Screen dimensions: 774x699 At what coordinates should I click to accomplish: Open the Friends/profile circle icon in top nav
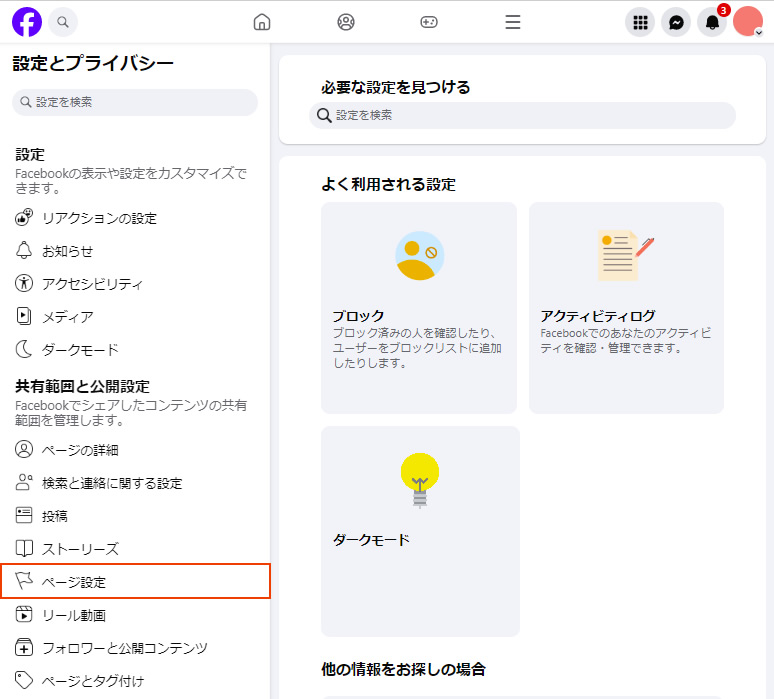[x=346, y=22]
